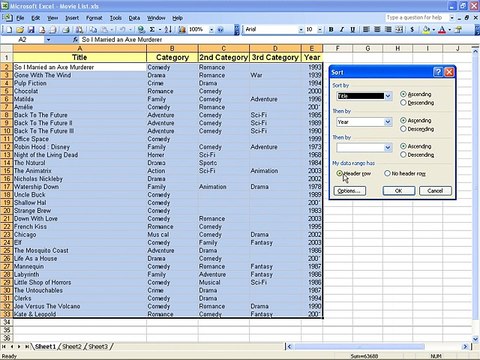Confirm the sort with OK
The width and height of the screenshot is (480, 360).
click(399, 191)
